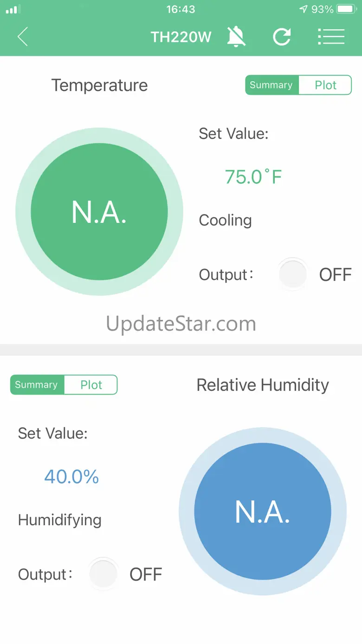Tap the TH220W device title
Image resolution: width=362 pixels, height=644 pixels.
pos(181,37)
